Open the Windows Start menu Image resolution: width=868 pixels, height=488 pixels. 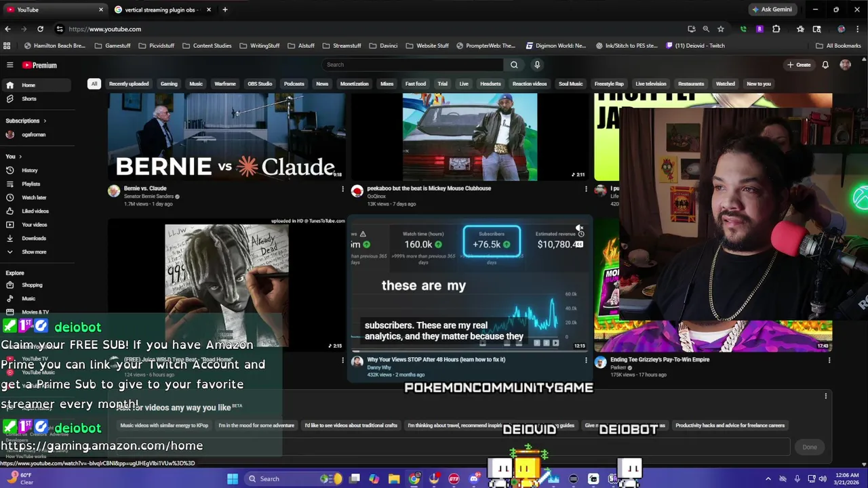[233, 479]
